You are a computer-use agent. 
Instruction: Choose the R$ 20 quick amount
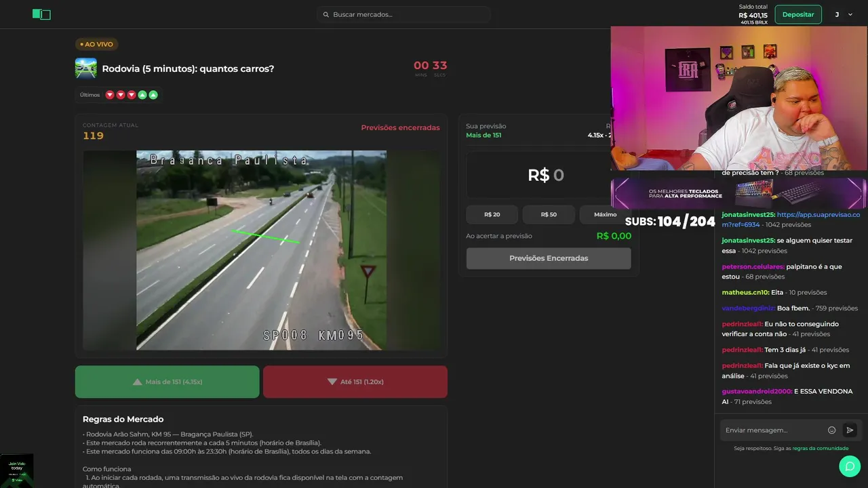click(492, 214)
